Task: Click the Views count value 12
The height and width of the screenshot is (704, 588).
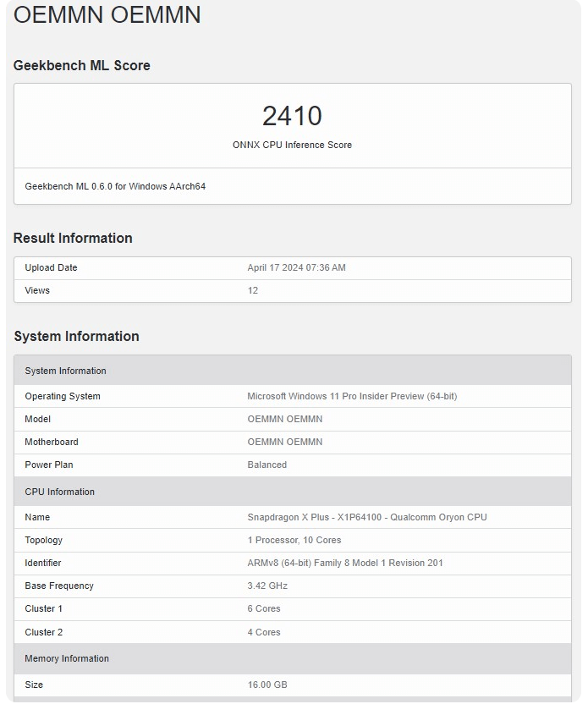Action: pos(253,290)
